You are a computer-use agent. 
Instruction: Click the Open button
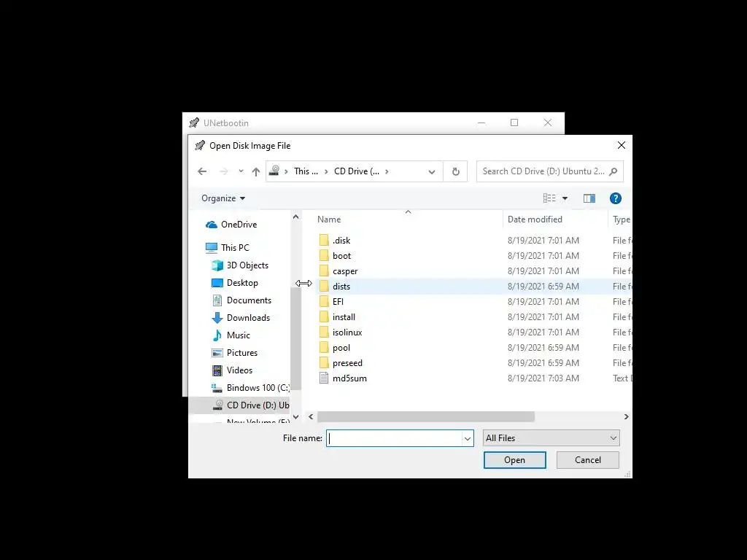tap(514, 460)
